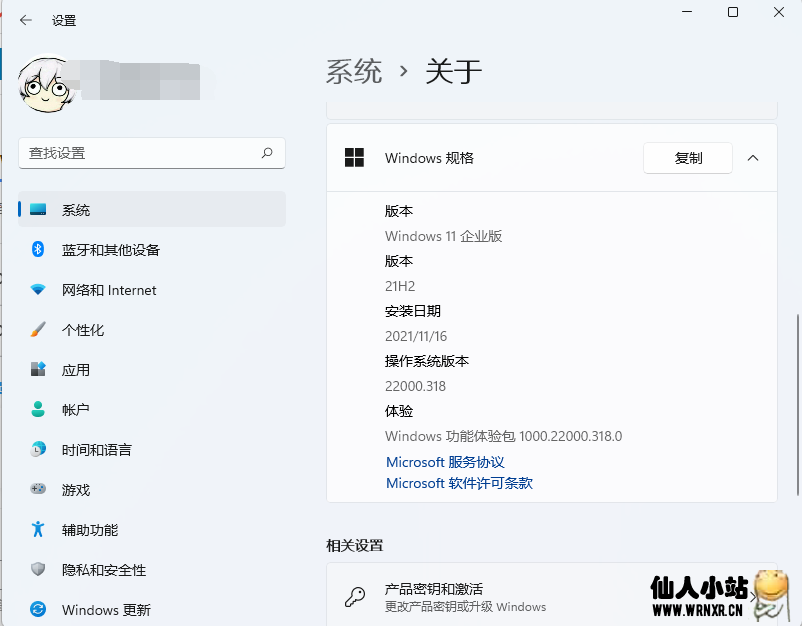Viewport: 802px width, 626px height.
Task: Click the 21H2 version value
Action: coord(400,286)
